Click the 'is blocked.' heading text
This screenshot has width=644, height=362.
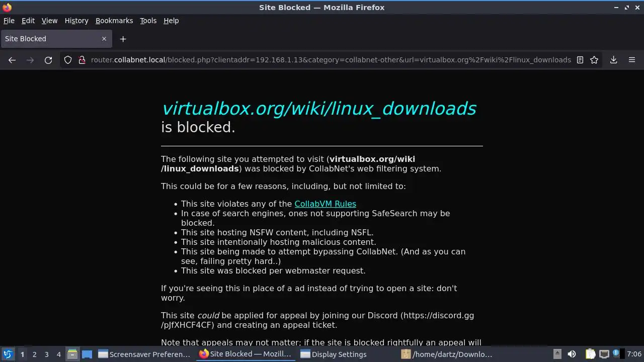(x=198, y=127)
